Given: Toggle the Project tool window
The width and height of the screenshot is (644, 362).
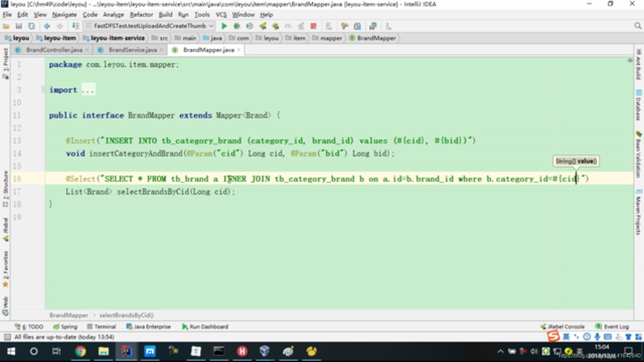Looking at the screenshot, I should point(5,63).
